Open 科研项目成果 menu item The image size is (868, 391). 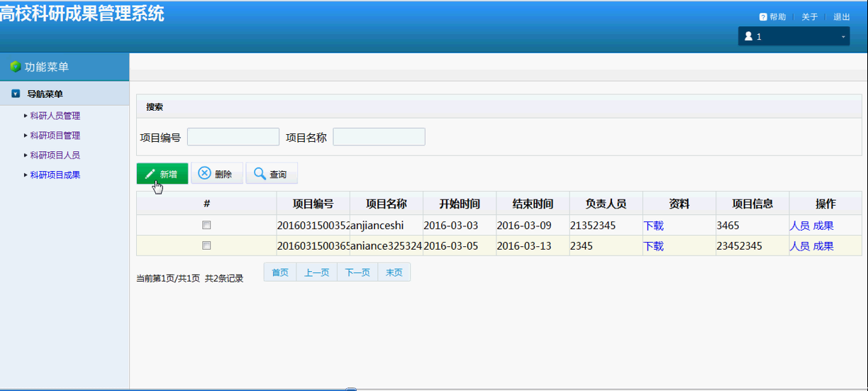pos(55,175)
